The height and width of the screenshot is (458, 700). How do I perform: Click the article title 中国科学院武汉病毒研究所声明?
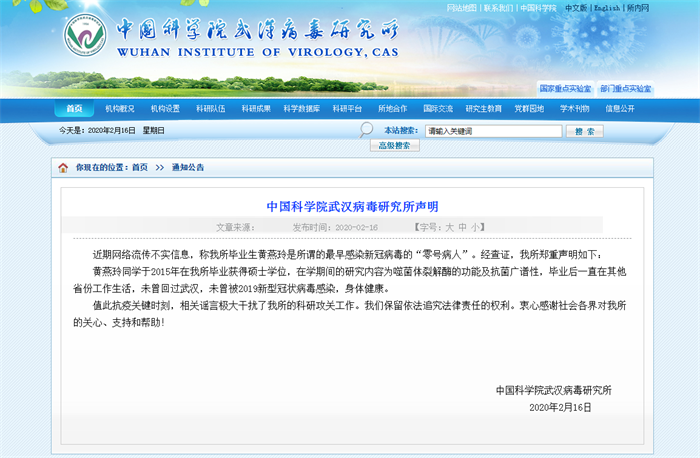click(x=352, y=207)
